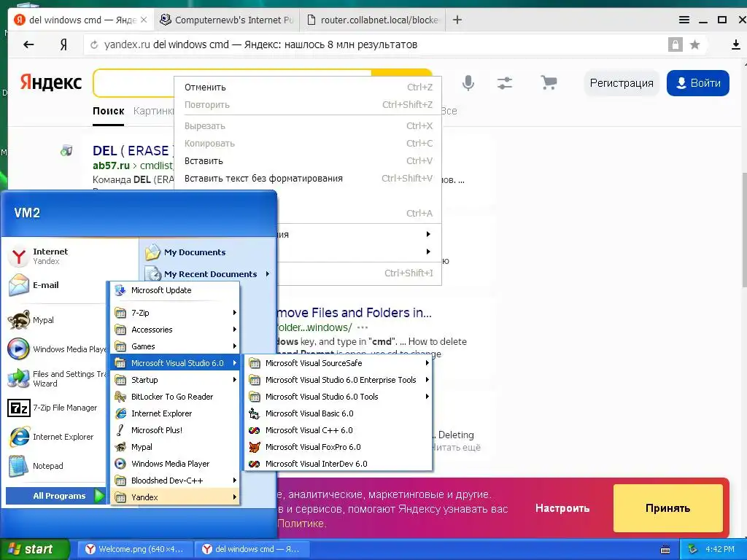Click the Windows start button
This screenshot has width=747, height=560.
coord(35,549)
